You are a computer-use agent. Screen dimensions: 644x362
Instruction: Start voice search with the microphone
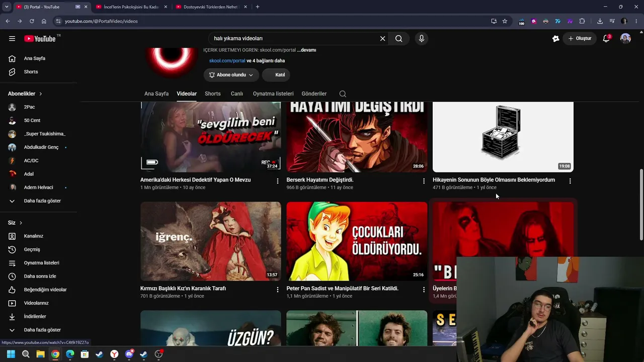422,39
